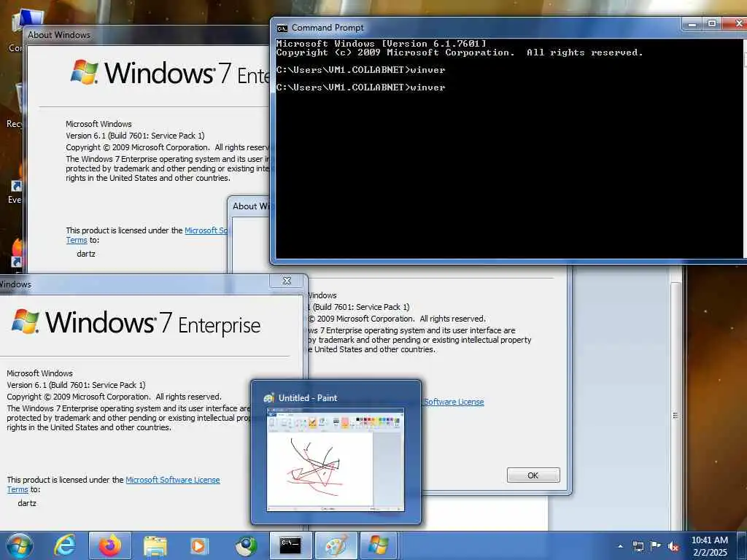Click the scrollbar grip of rear window
747x560 pixels.
(676, 416)
